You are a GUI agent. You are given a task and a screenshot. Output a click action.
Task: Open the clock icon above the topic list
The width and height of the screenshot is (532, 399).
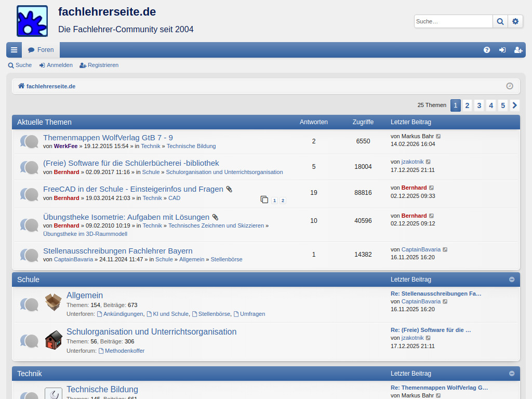(510, 86)
